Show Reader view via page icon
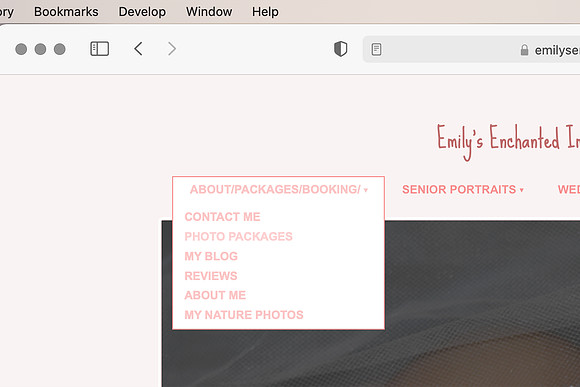This screenshot has width=580, height=387. pyautogui.click(x=377, y=49)
